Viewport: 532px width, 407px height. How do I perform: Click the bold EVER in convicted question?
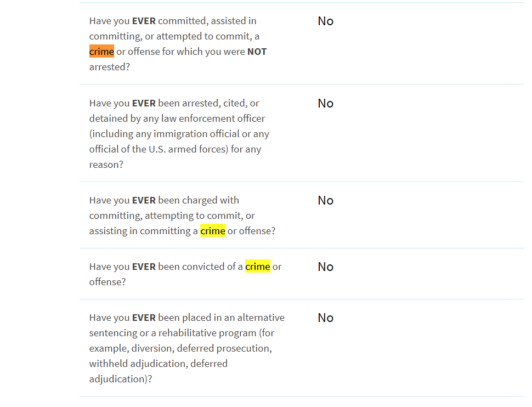[144, 267]
